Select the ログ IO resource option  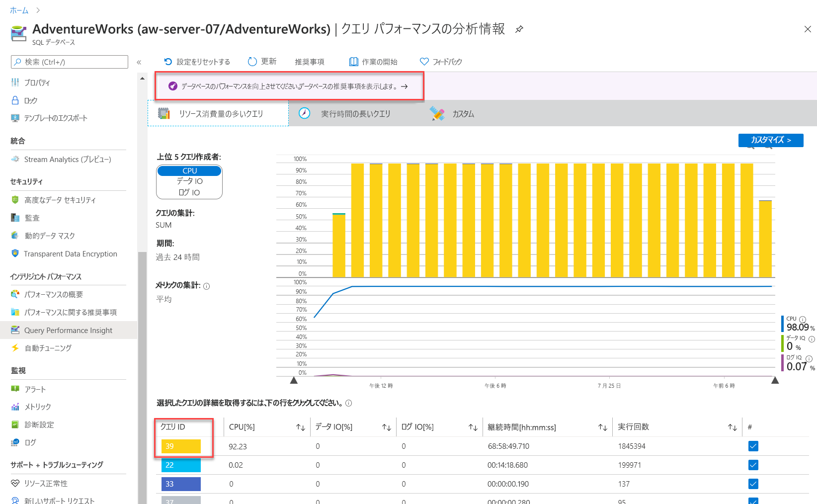pyautogui.click(x=189, y=193)
